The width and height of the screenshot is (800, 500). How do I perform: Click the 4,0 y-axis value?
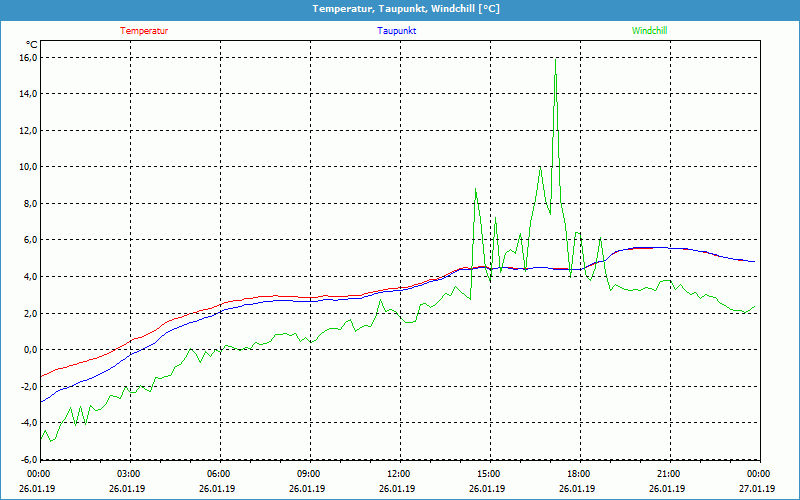[30, 277]
